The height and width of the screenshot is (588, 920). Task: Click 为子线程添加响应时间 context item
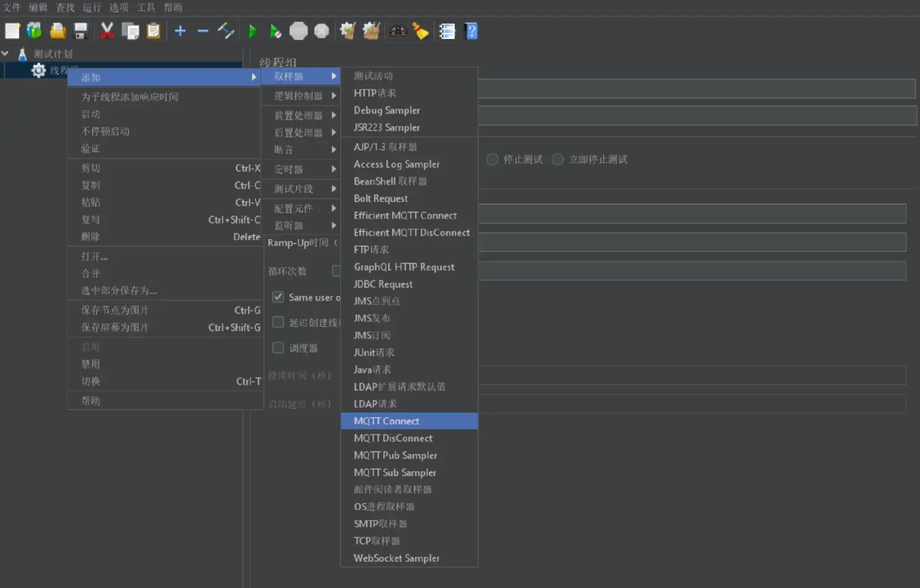coord(165,97)
